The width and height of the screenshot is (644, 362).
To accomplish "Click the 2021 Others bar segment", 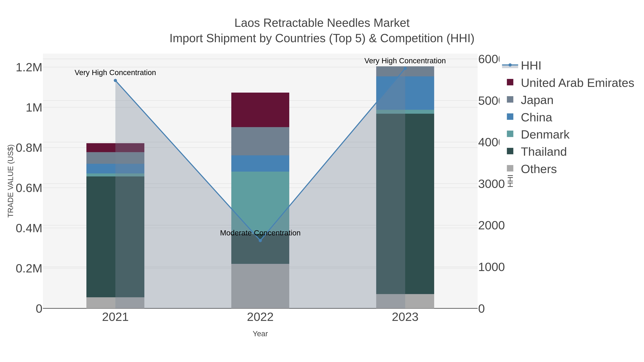I will pyautogui.click(x=115, y=303).
